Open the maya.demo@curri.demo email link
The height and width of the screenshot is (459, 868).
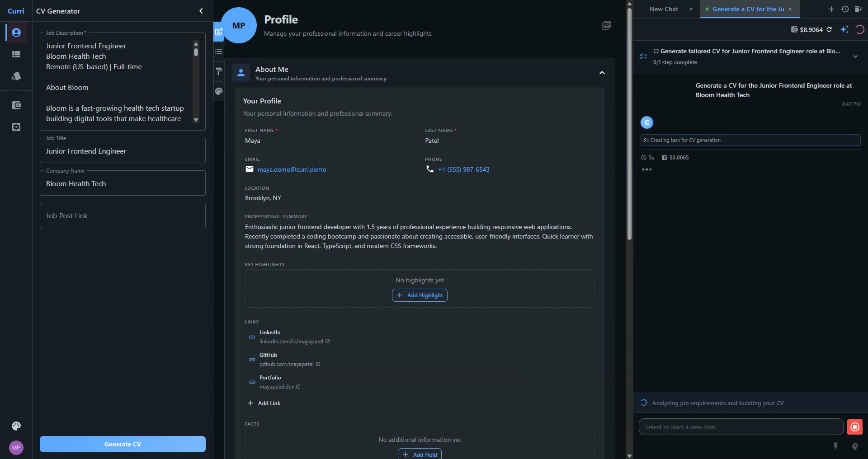[292, 169]
